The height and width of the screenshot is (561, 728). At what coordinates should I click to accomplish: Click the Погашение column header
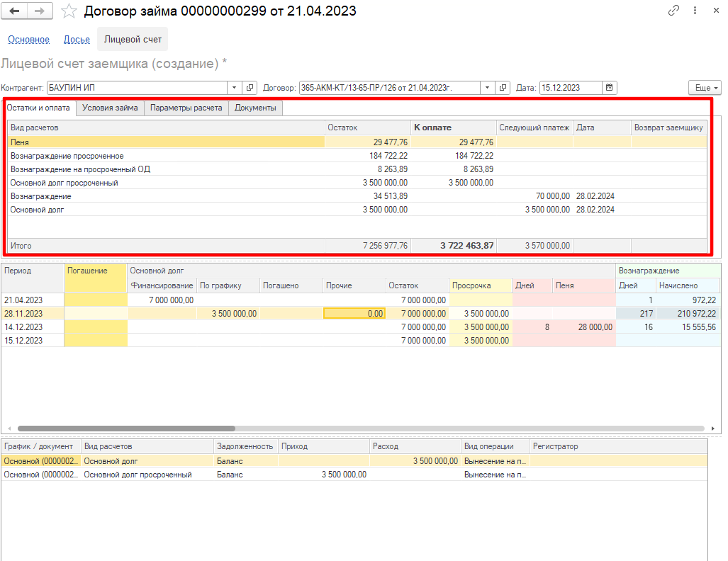click(95, 278)
